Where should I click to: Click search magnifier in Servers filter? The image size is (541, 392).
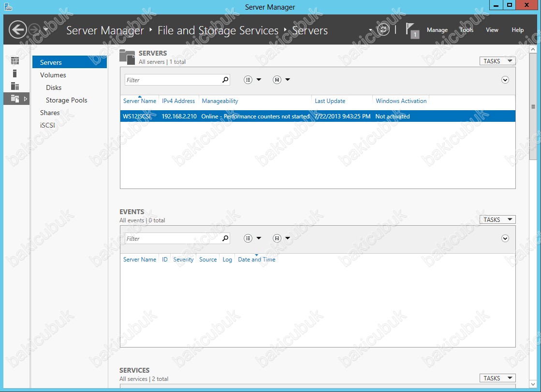point(225,80)
